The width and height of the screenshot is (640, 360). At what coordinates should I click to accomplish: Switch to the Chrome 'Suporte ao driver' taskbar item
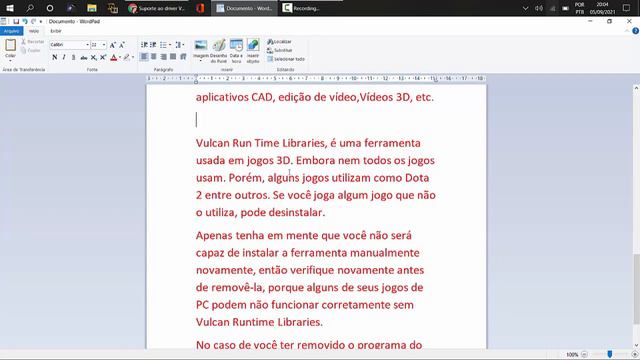(x=157, y=8)
